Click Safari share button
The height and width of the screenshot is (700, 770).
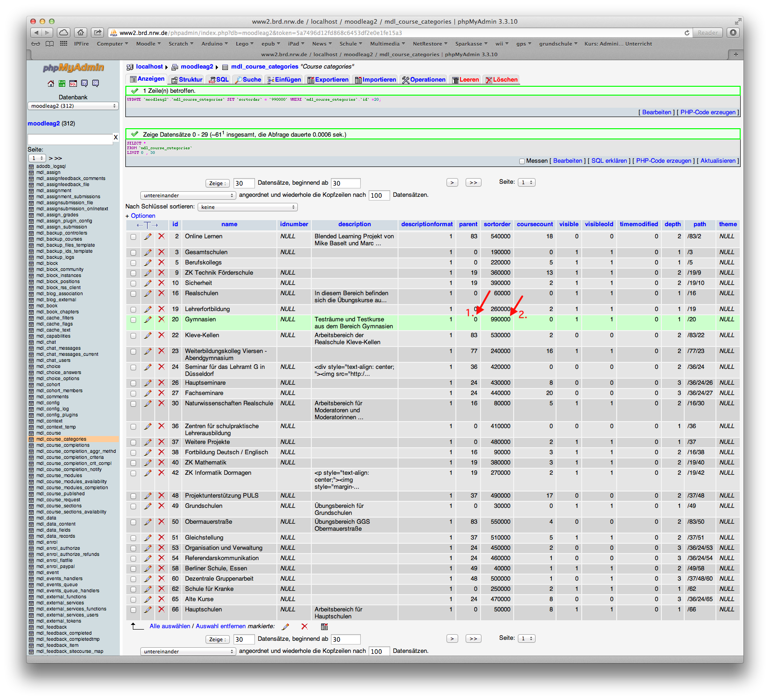coord(97,33)
